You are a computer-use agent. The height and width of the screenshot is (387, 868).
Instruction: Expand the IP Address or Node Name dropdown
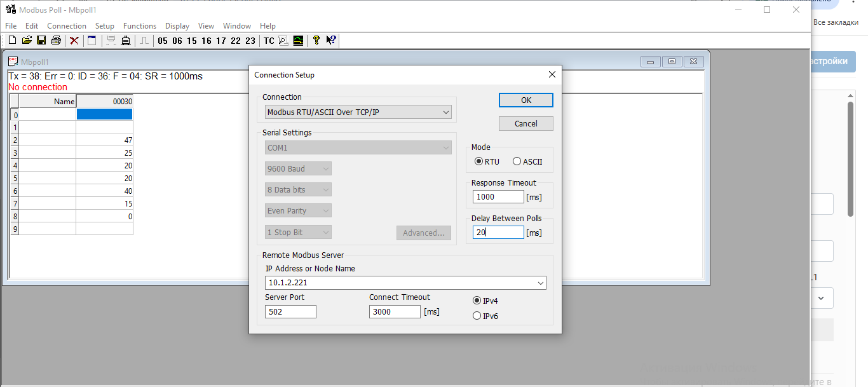tap(540, 283)
